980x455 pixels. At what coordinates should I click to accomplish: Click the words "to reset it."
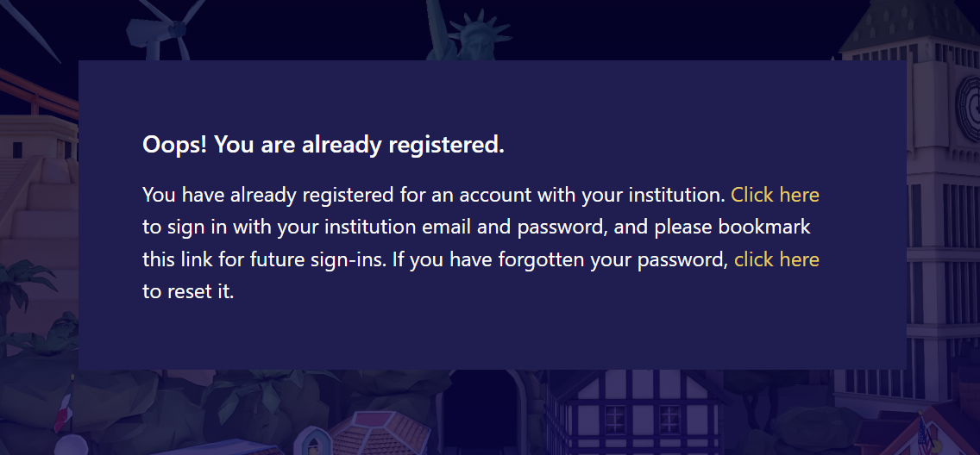188,291
